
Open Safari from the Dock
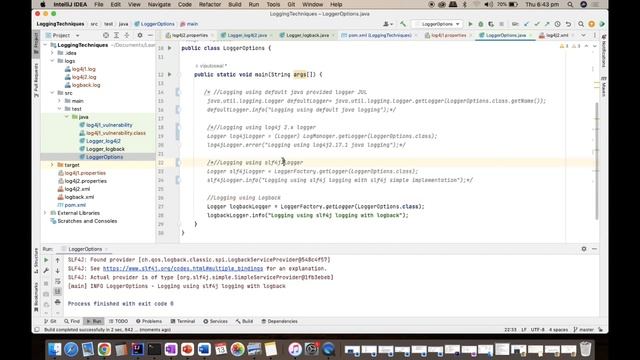(71, 349)
